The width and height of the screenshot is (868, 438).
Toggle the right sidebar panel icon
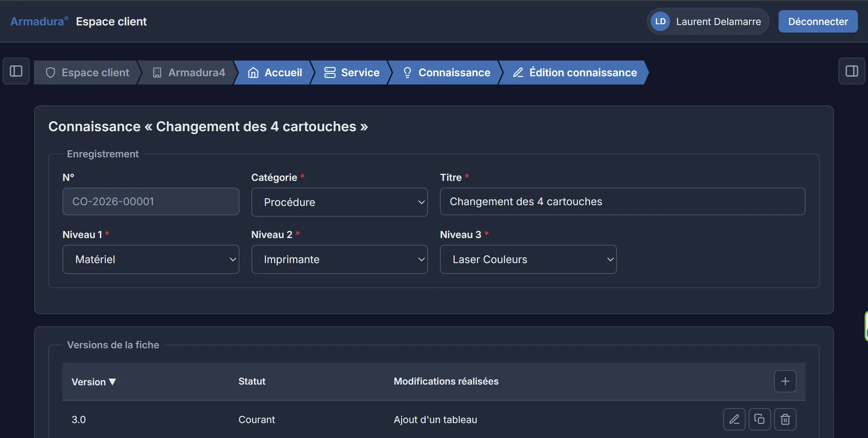(x=852, y=71)
